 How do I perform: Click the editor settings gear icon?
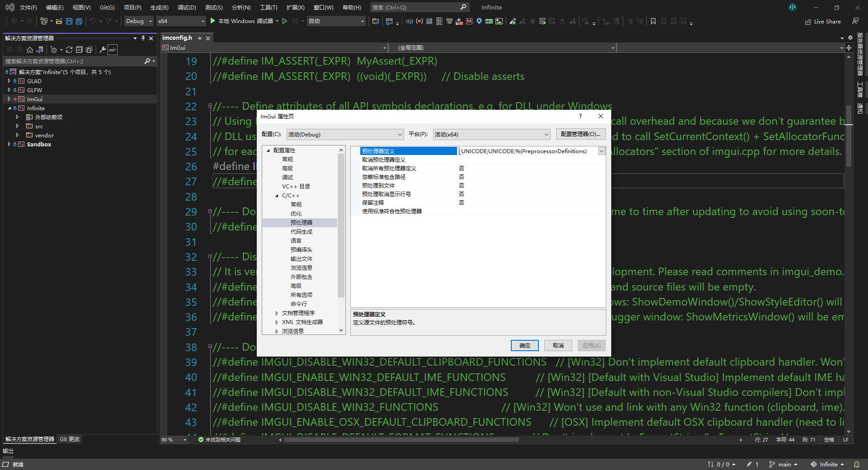850,38
